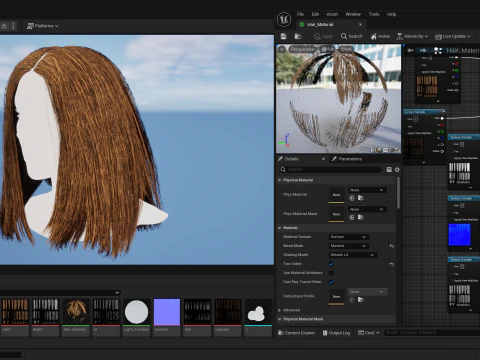Screen dimensions: 480x360
Task: Open the Output Log
Action: (x=336, y=333)
